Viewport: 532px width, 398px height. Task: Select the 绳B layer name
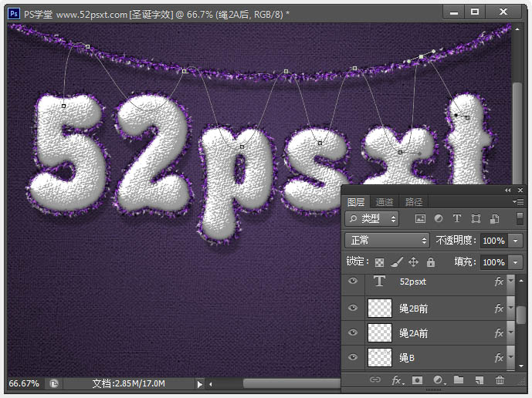[x=407, y=358]
